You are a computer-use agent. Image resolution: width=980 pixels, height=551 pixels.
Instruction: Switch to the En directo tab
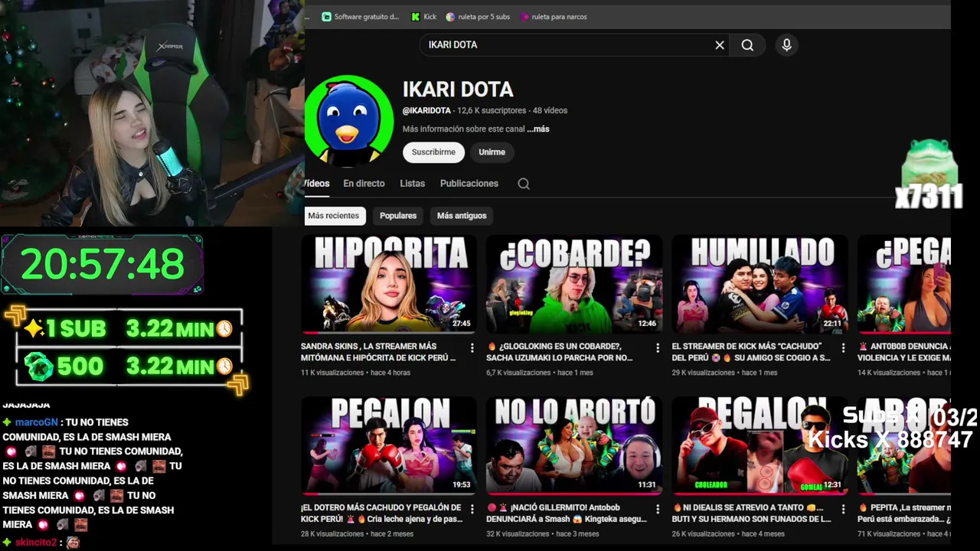[x=364, y=184]
